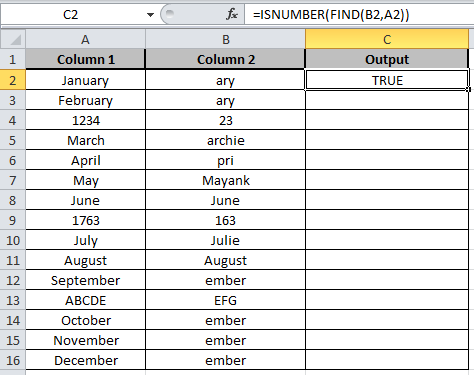Open the Name Box dropdown arrow
The width and height of the screenshot is (474, 375).
pyautogui.click(x=150, y=15)
